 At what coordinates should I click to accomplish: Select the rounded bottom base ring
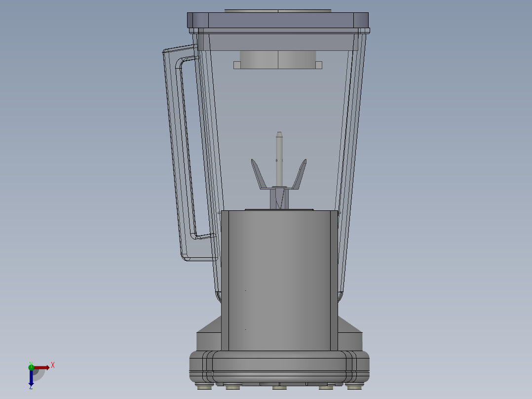(279, 367)
